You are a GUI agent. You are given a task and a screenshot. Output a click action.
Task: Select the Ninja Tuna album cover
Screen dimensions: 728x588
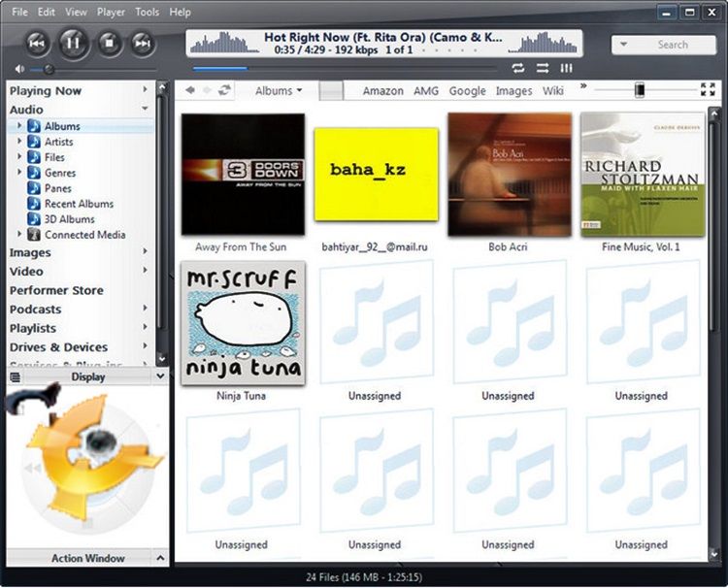tap(243, 322)
